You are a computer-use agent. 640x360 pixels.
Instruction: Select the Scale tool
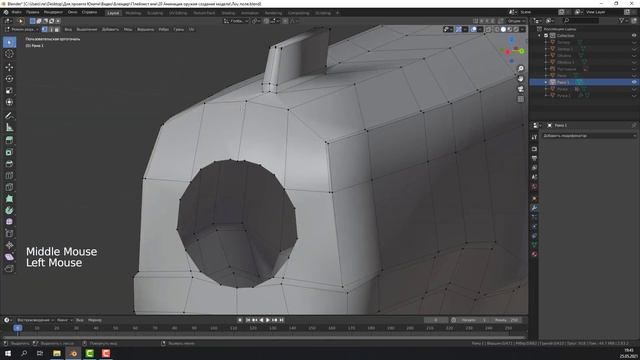point(9,91)
